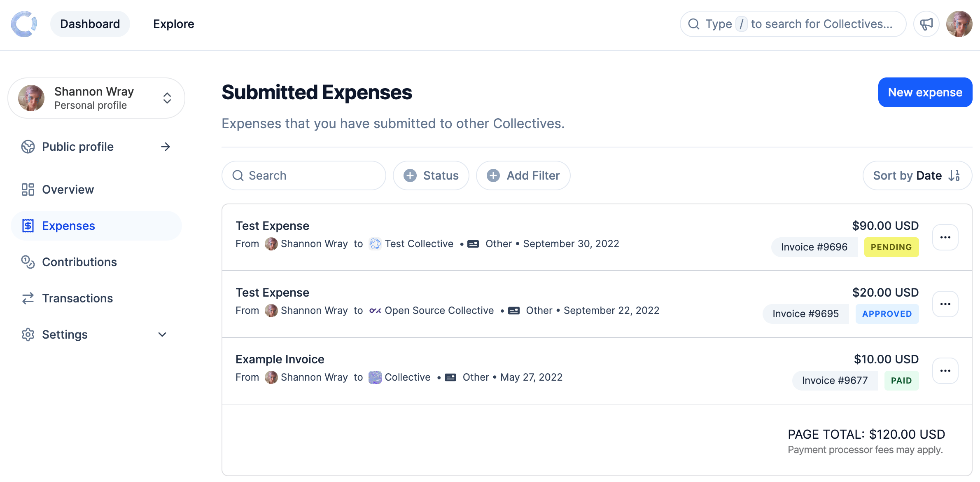Open the $90.00 Test Expense more actions menu

[x=945, y=237]
